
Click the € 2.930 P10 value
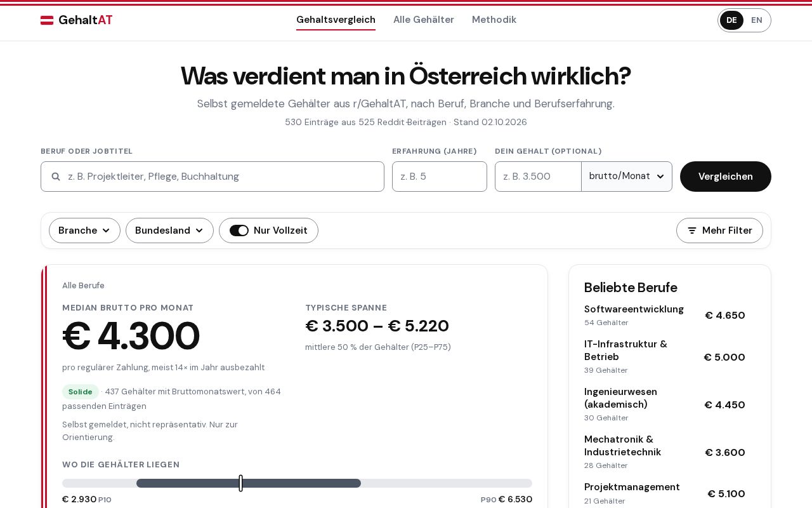(79, 499)
